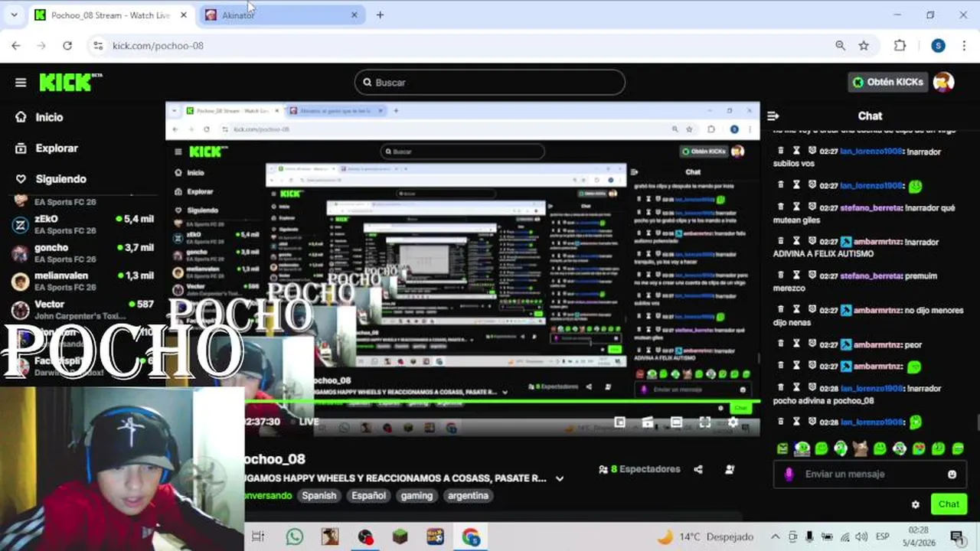
Task: Close the Akinator tab
Action: (x=354, y=15)
